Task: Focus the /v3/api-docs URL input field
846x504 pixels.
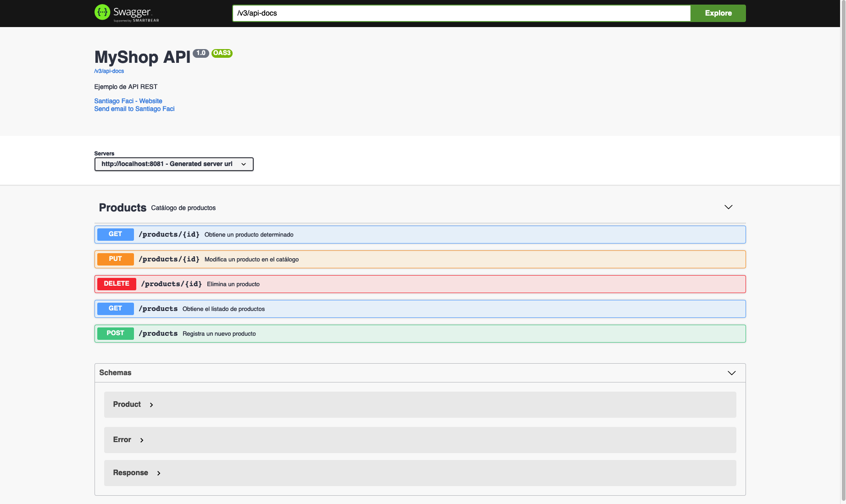Action: pyautogui.click(x=461, y=13)
